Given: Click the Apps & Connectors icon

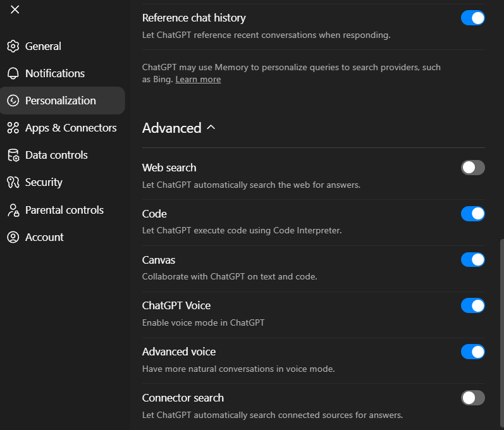Looking at the screenshot, I should [x=13, y=128].
